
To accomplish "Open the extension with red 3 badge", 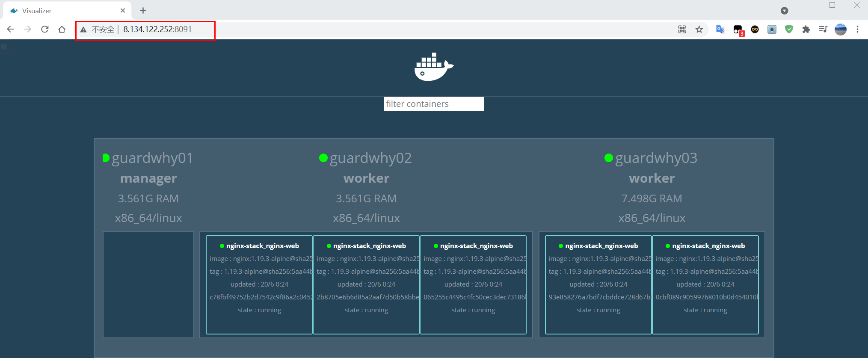I will pyautogui.click(x=738, y=30).
